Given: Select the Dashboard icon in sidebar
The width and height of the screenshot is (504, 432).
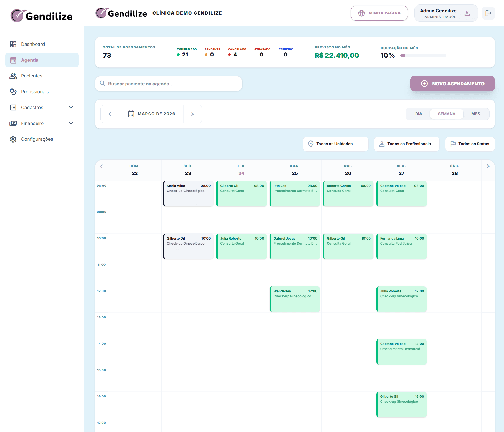Looking at the screenshot, I should click(x=13, y=44).
